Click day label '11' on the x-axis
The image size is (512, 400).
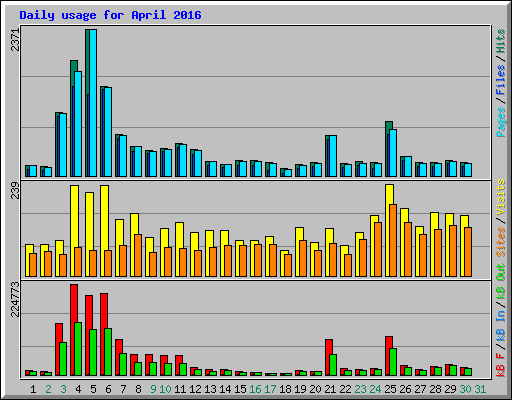[x=180, y=389]
